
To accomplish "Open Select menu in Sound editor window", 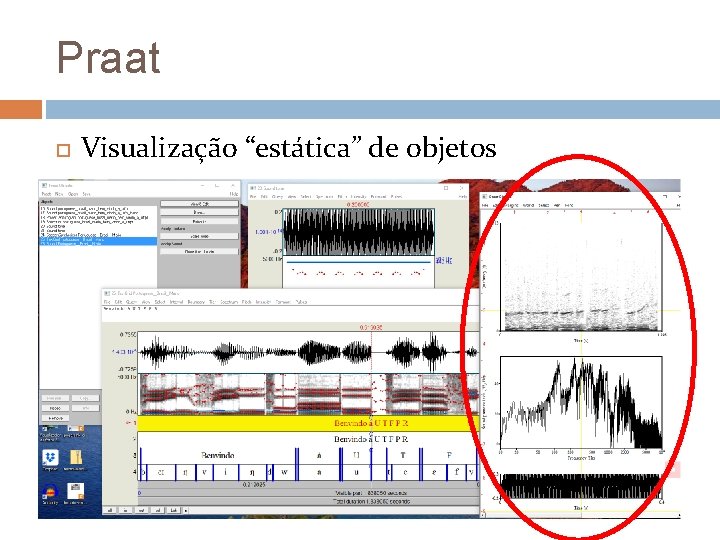I will (x=306, y=197).
